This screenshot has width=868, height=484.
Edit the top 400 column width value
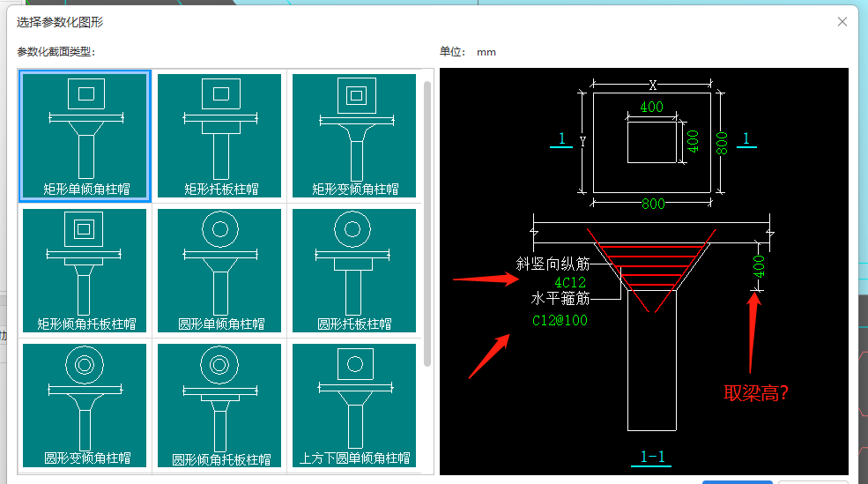coord(651,107)
